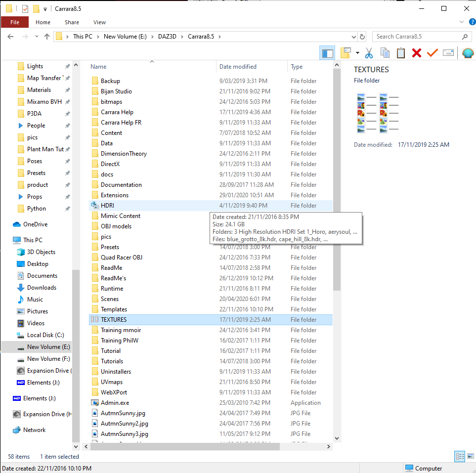Toggle the preview pane toolbar button
476x473 pixels.
tap(327, 53)
